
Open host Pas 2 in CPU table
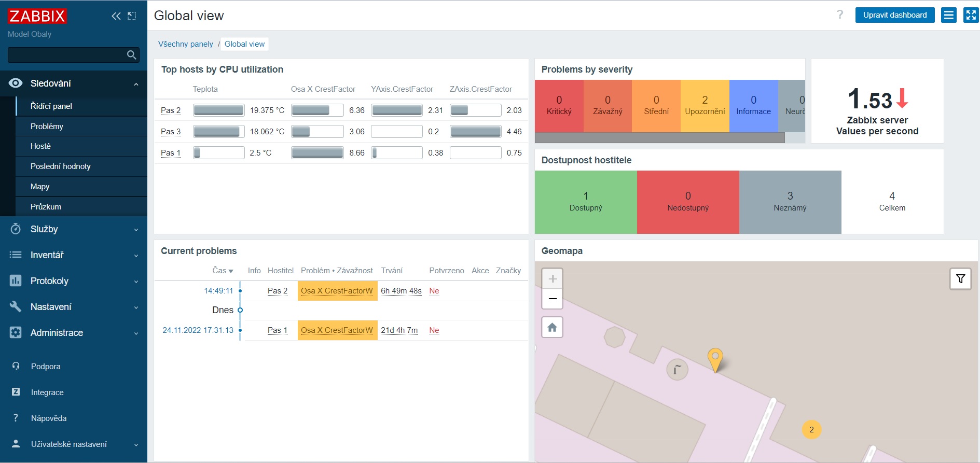(x=171, y=110)
